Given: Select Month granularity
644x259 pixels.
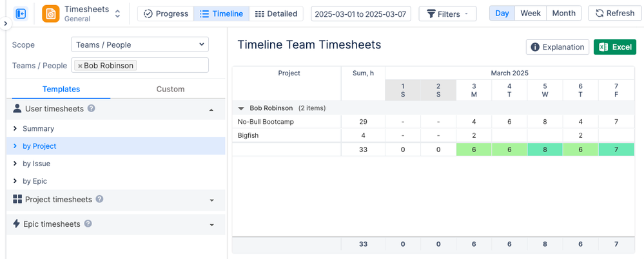Looking at the screenshot, I should [563, 13].
